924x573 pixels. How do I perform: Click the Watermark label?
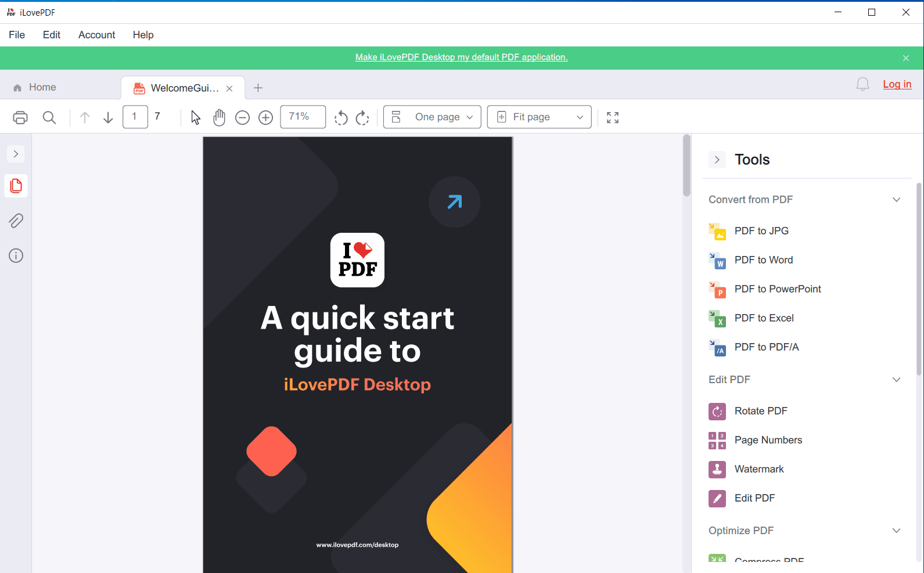pos(759,469)
